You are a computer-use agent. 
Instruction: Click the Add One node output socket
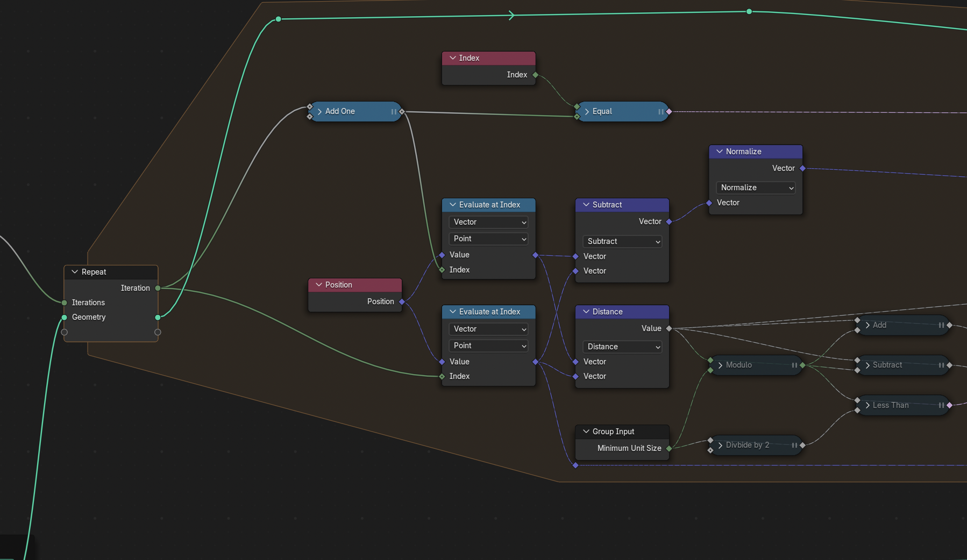coord(402,112)
